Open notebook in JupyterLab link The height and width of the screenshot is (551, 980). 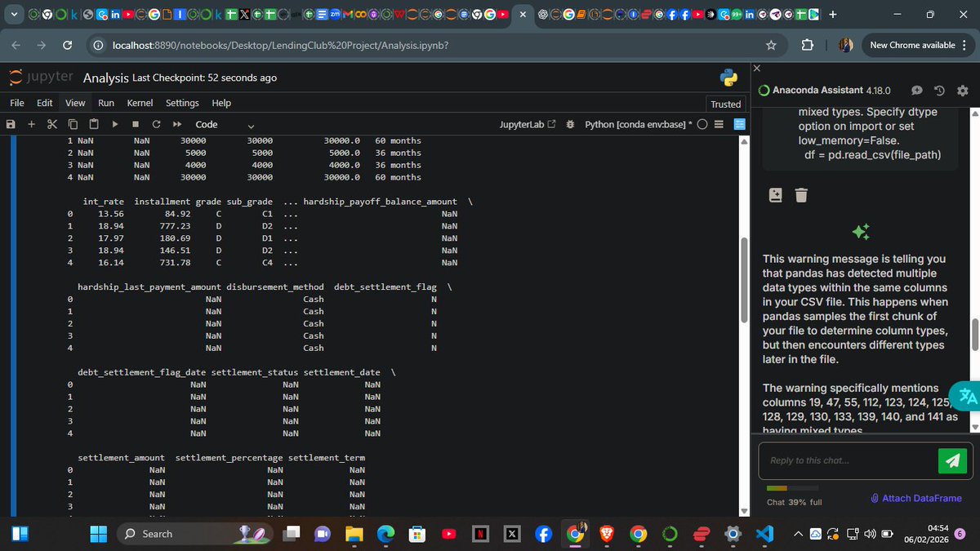coord(528,124)
